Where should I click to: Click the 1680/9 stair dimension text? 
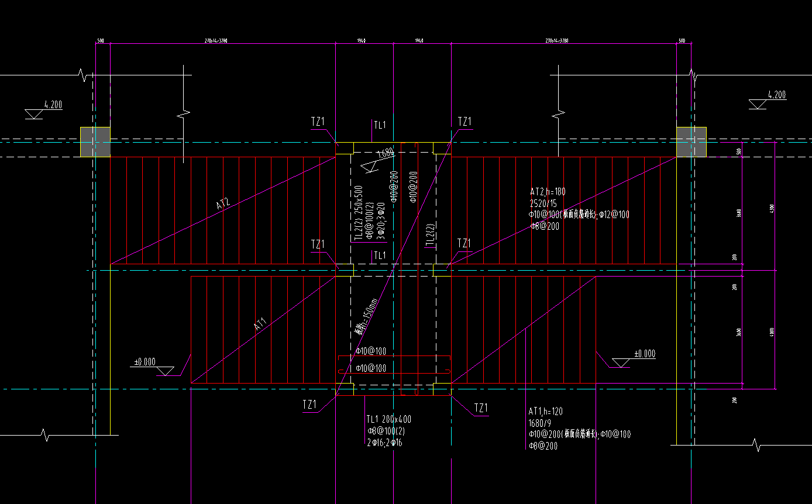click(x=539, y=423)
